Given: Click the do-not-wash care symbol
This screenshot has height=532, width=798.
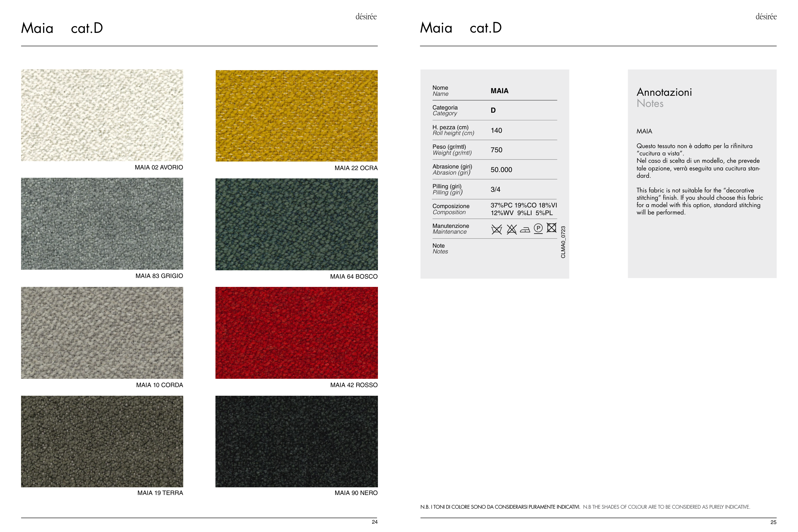Looking at the screenshot, I should pos(496,230).
